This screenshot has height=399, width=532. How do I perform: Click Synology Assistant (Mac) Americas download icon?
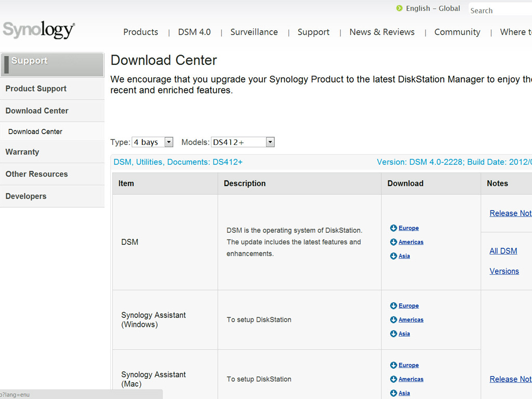point(394,379)
